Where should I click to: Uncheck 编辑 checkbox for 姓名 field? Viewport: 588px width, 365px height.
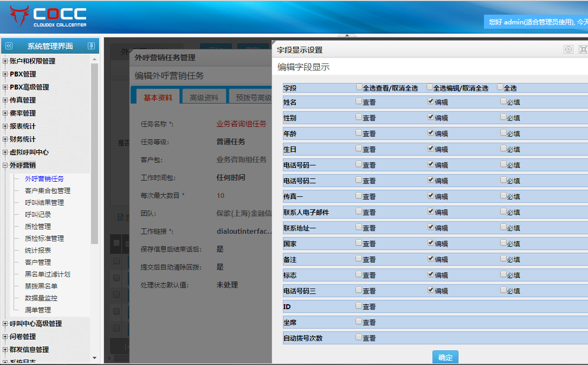(x=431, y=101)
